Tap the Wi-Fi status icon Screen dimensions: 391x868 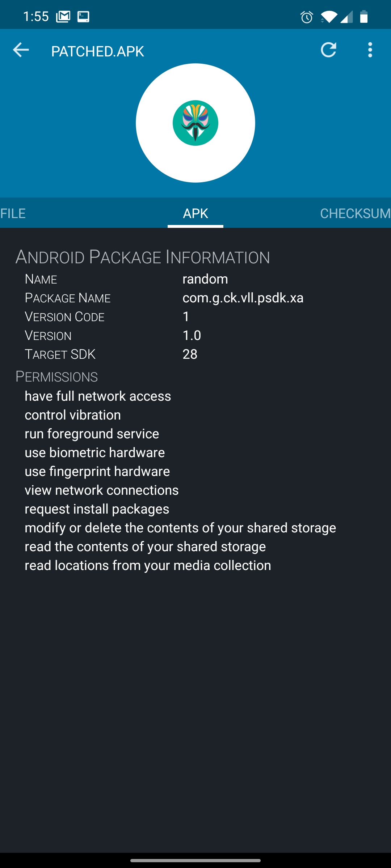tap(328, 16)
